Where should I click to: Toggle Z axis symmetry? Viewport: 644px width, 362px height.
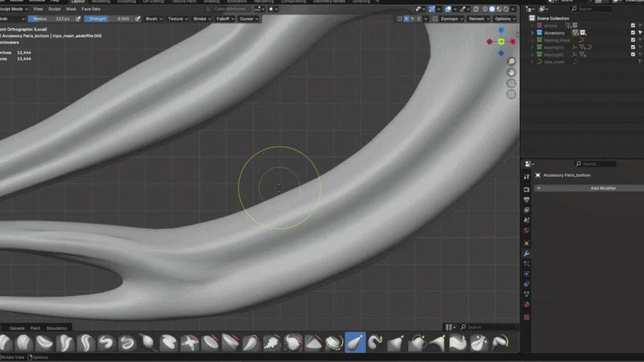(419, 19)
